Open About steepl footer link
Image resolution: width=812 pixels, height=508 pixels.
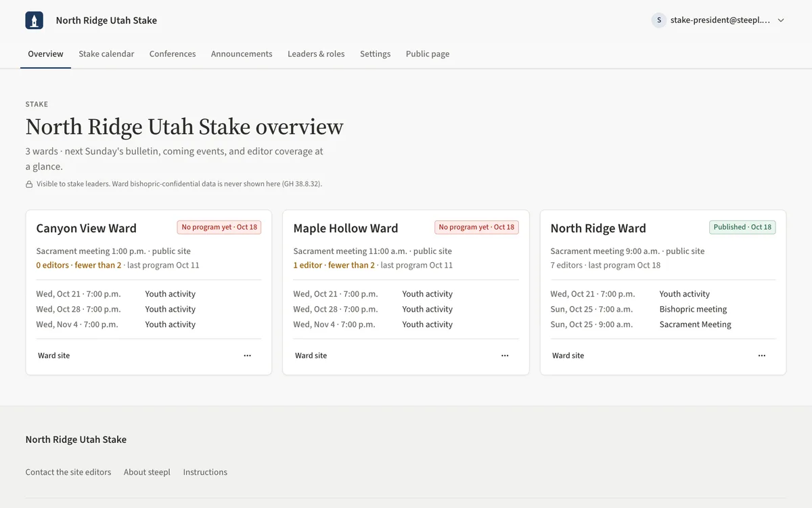point(147,472)
